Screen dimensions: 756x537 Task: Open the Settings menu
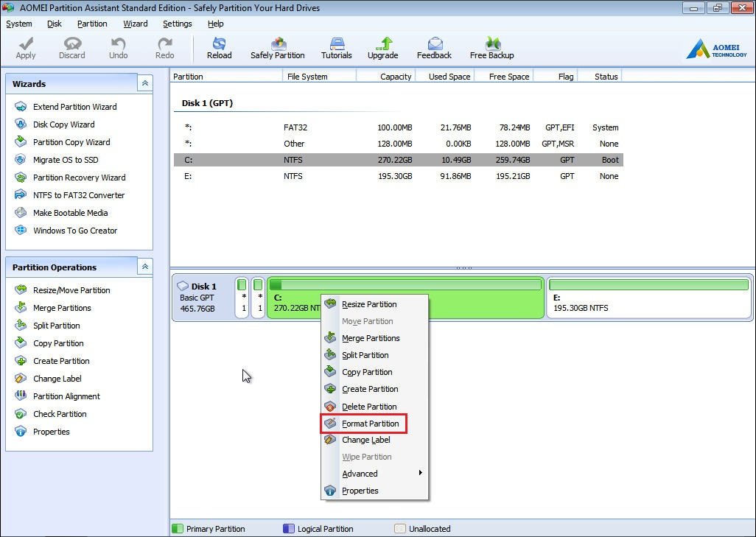coord(177,24)
